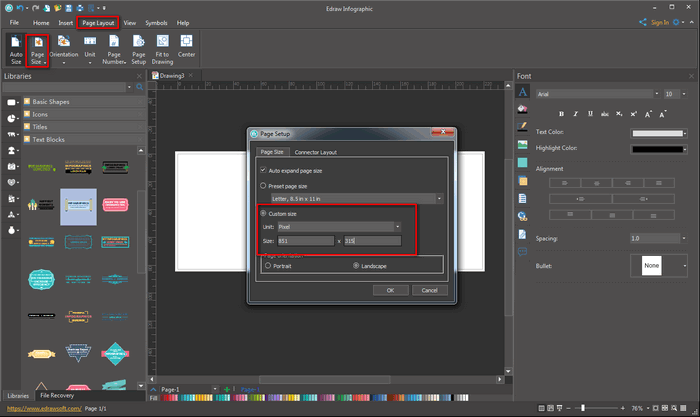Open the Page Size tool

[x=37, y=50]
